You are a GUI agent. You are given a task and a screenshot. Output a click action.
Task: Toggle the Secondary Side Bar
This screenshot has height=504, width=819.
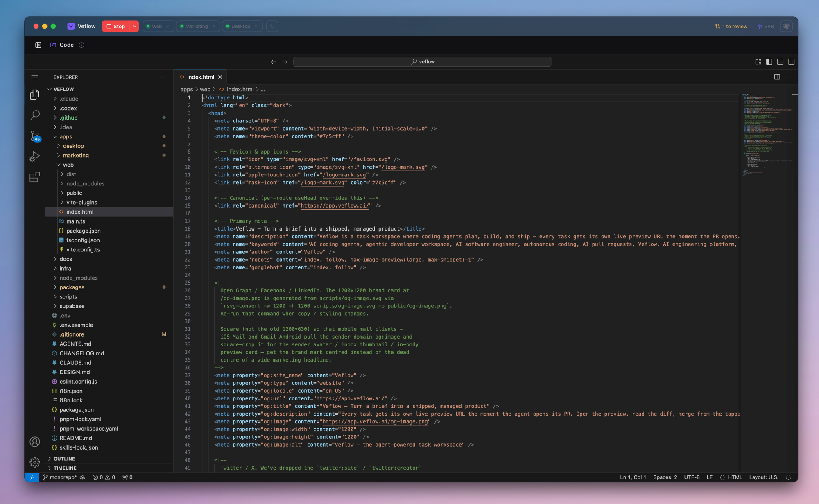(792, 62)
